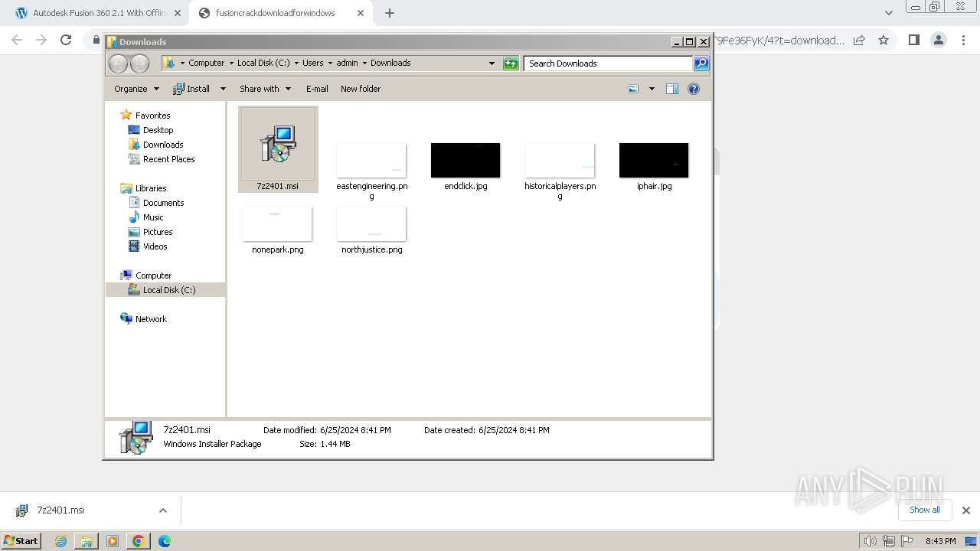The height and width of the screenshot is (551, 980).
Task: Close the Chrome download shelf
Action: pyautogui.click(x=965, y=510)
